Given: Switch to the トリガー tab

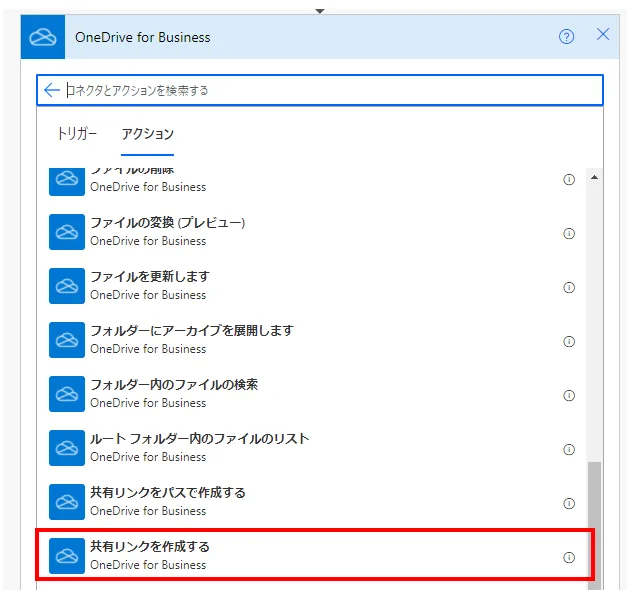Looking at the screenshot, I should [x=77, y=134].
